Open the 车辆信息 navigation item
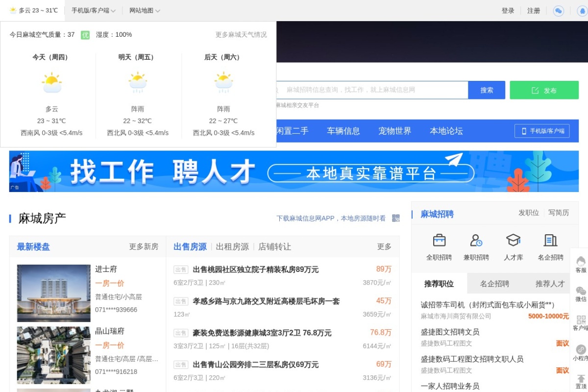 tap(343, 131)
